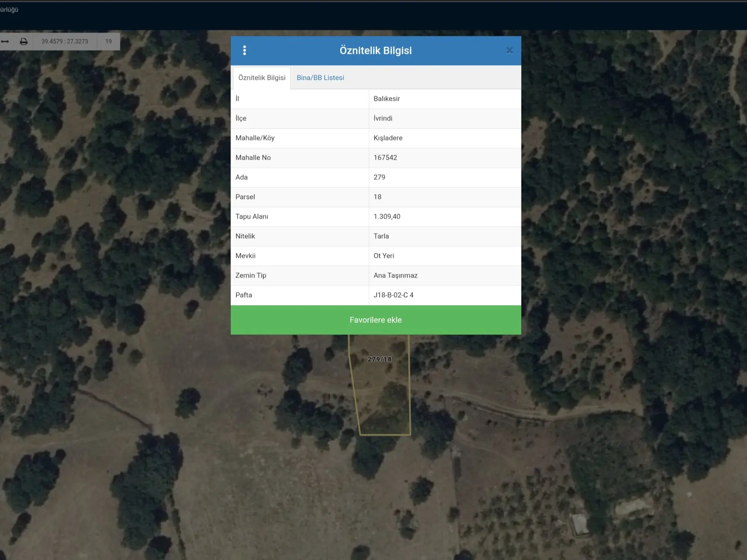747x560 pixels.
Task: Click the Balıkesir value in İl row
Action: point(387,99)
